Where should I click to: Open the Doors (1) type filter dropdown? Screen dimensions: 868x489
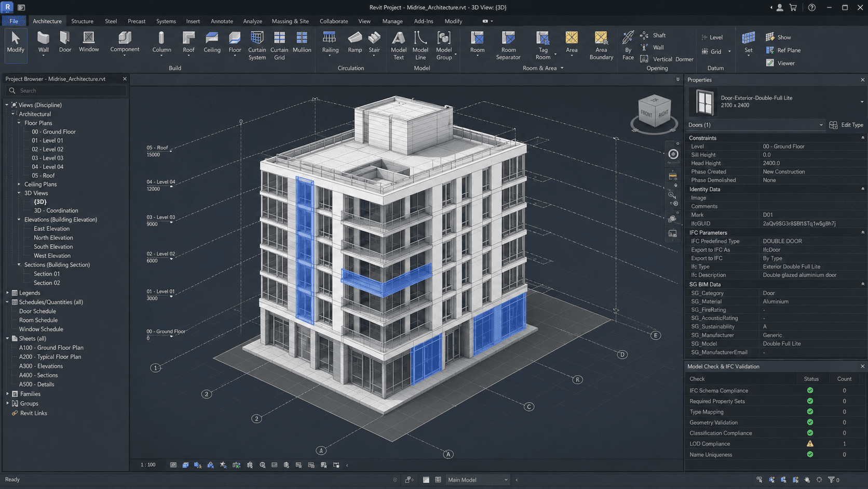pyautogui.click(x=755, y=125)
